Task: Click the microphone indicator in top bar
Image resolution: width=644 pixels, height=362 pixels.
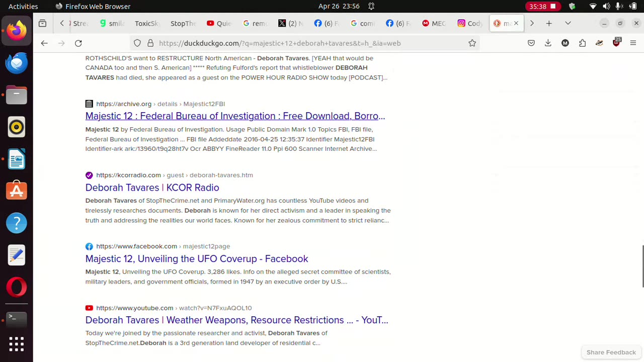Action: [620, 7]
